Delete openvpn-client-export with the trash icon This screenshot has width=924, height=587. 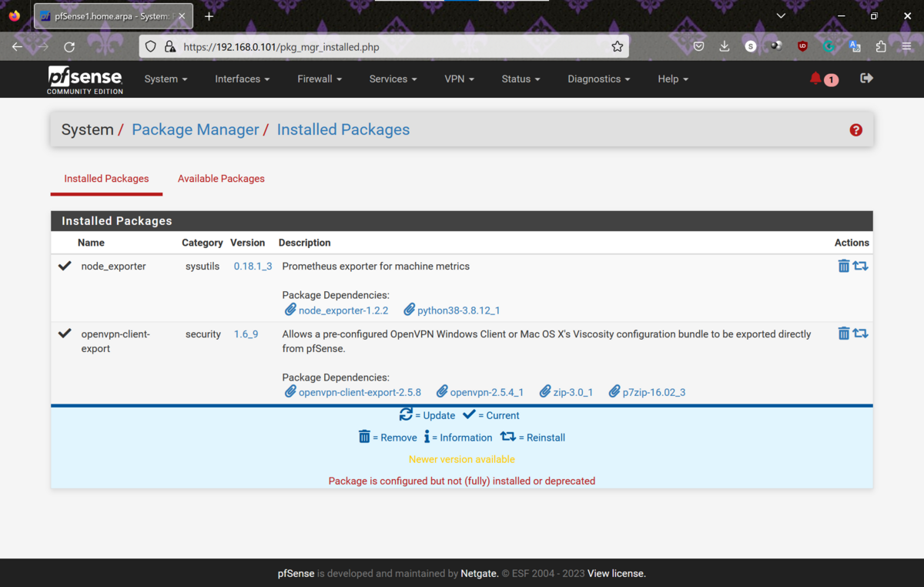tap(844, 333)
